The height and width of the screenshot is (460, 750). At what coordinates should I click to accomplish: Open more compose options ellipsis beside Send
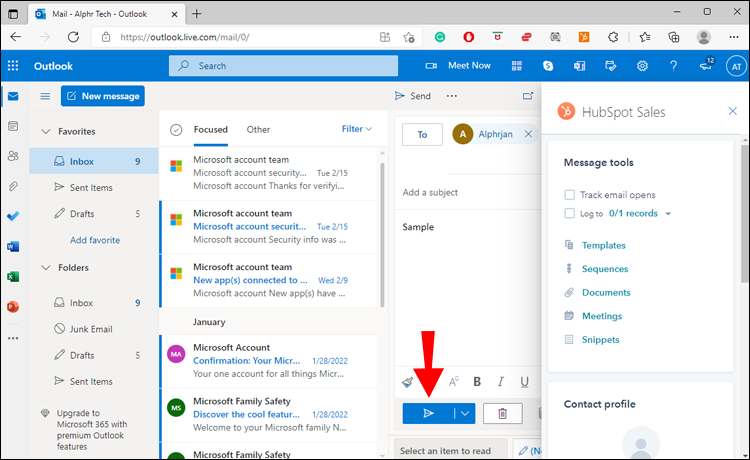(x=452, y=96)
